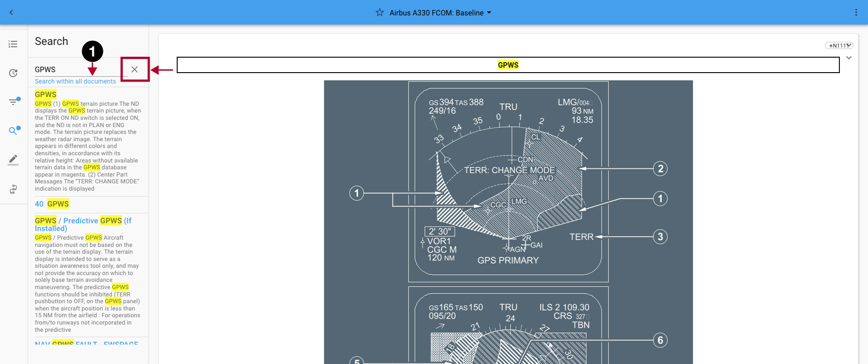Open the three-dot overflow menu
868x364 pixels.
pos(856,12)
